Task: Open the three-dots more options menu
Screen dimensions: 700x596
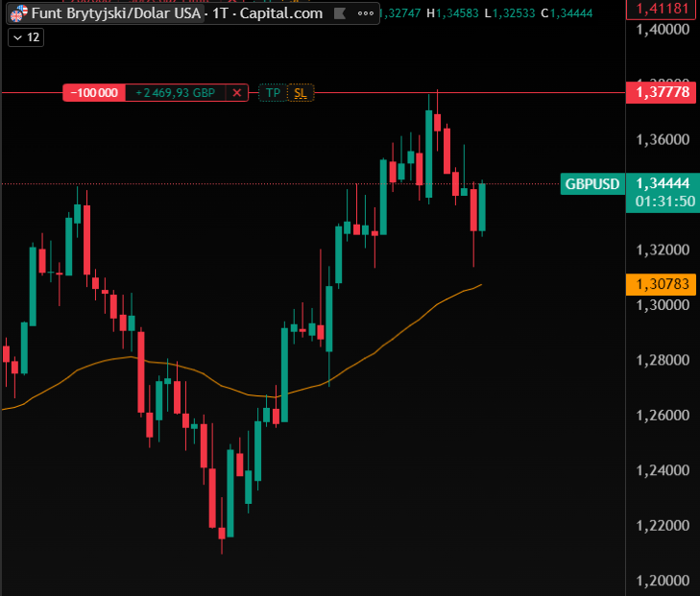Action: (x=366, y=13)
